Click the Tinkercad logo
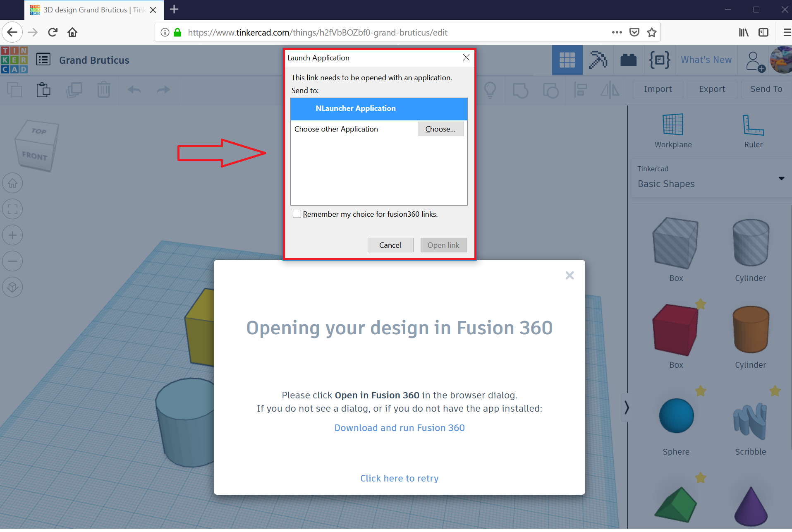The height and width of the screenshot is (532, 792). point(14,60)
